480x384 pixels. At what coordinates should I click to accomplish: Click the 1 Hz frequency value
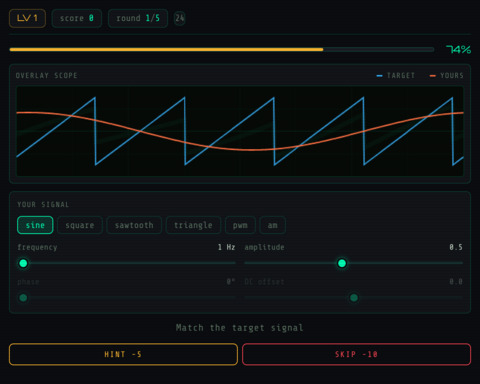click(x=226, y=247)
